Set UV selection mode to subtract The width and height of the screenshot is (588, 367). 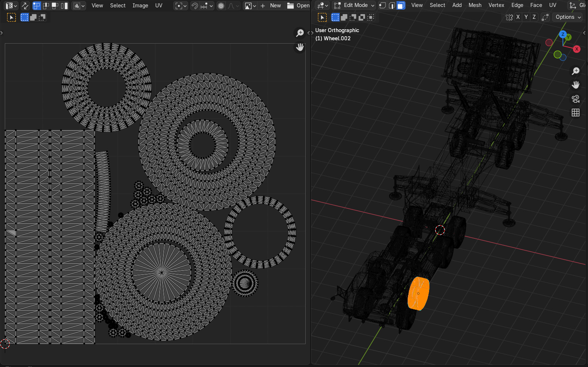point(43,17)
